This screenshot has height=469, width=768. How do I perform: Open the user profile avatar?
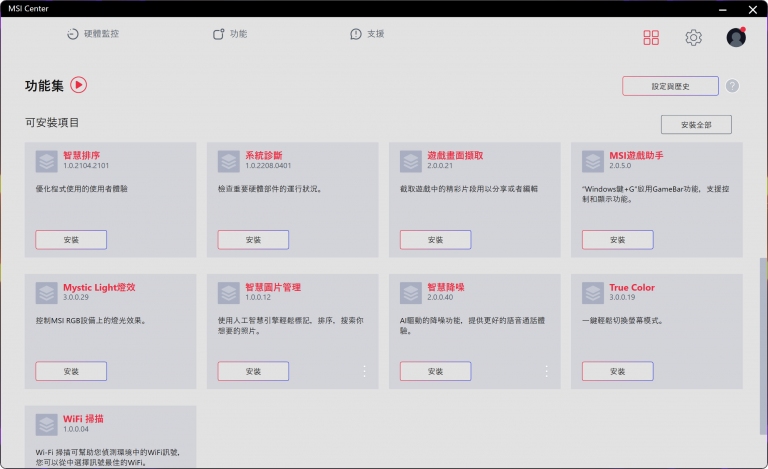pos(736,37)
